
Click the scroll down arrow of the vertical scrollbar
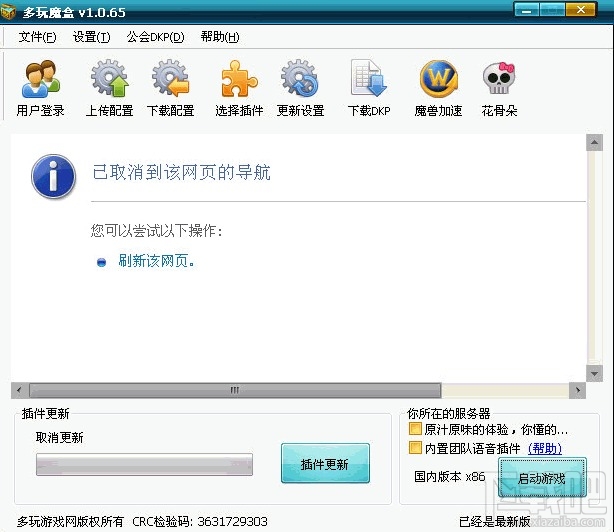(x=594, y=373)
